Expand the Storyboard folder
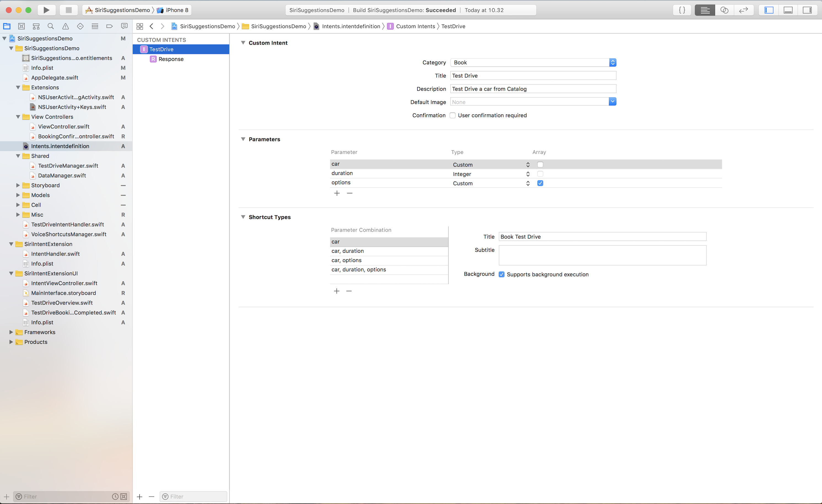822x504 pixels. 18,185
